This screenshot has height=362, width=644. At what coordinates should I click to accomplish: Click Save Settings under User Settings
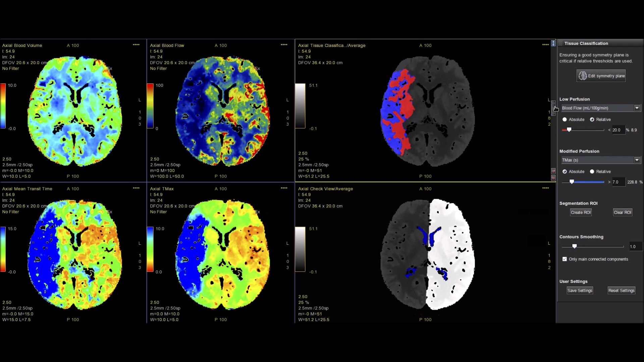click(580, 291)
